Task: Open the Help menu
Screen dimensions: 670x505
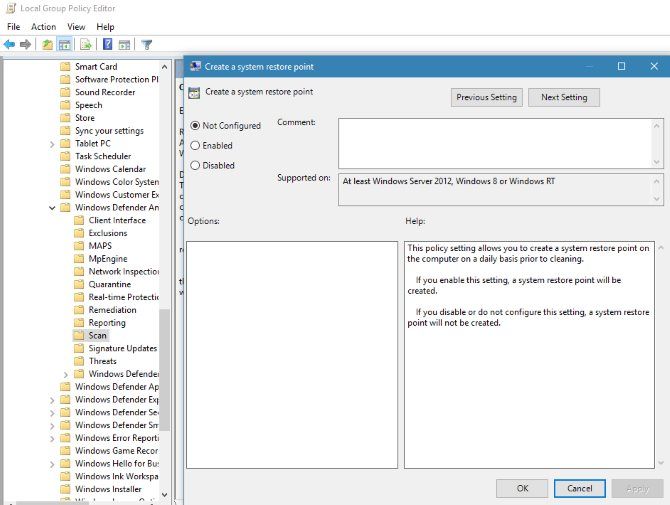Action: pos(105,26)
